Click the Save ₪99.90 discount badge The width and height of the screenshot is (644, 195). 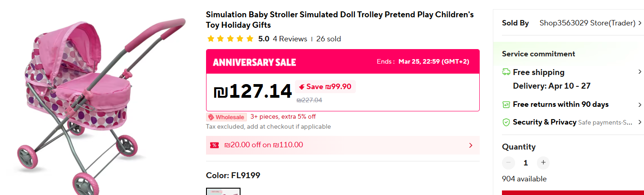[325, 86]
